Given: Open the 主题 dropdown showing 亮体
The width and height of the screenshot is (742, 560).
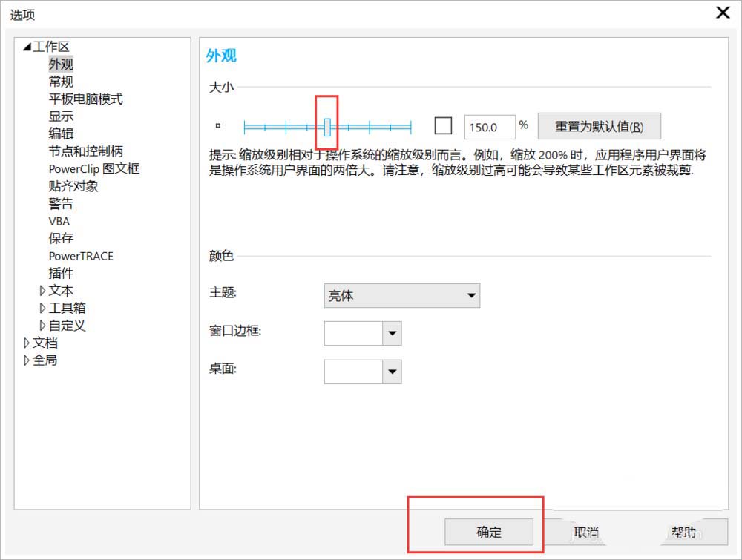Looking at the screenshot, I should coord(401,295).
